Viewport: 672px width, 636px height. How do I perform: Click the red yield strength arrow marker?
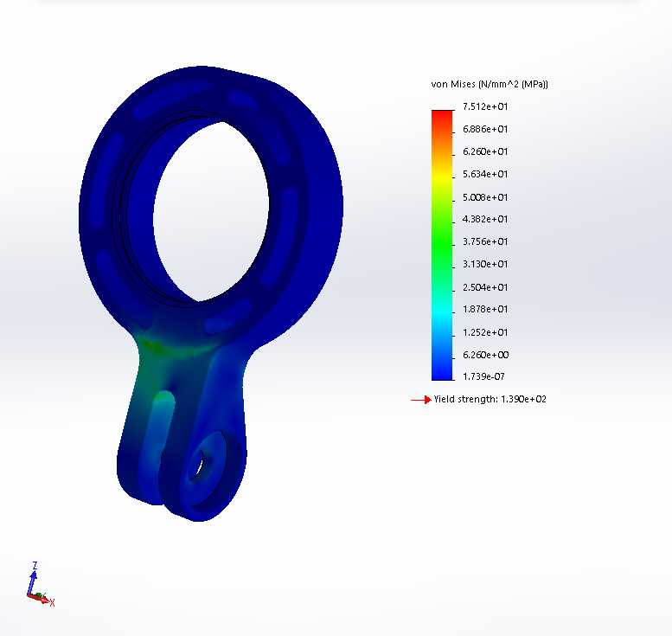point(421,400)
